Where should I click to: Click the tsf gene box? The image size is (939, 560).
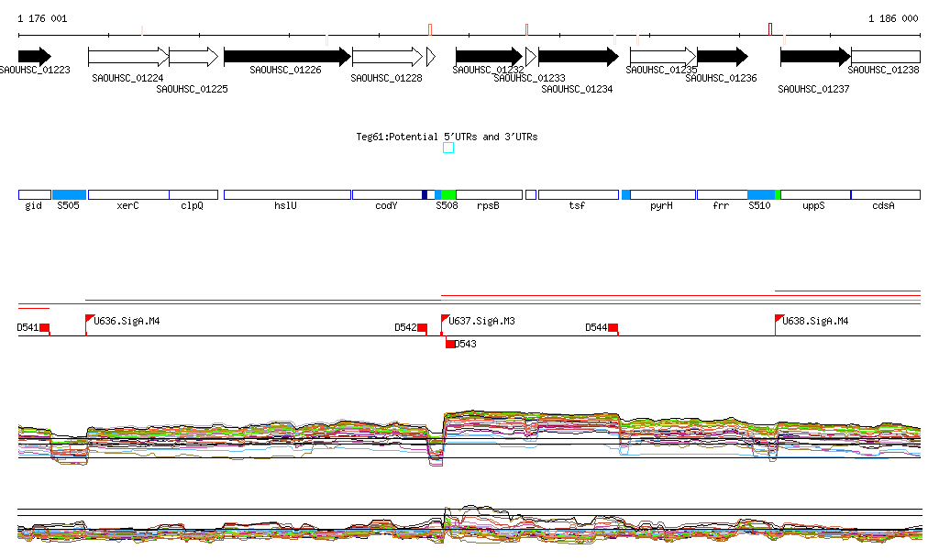[x=578, y=194]
